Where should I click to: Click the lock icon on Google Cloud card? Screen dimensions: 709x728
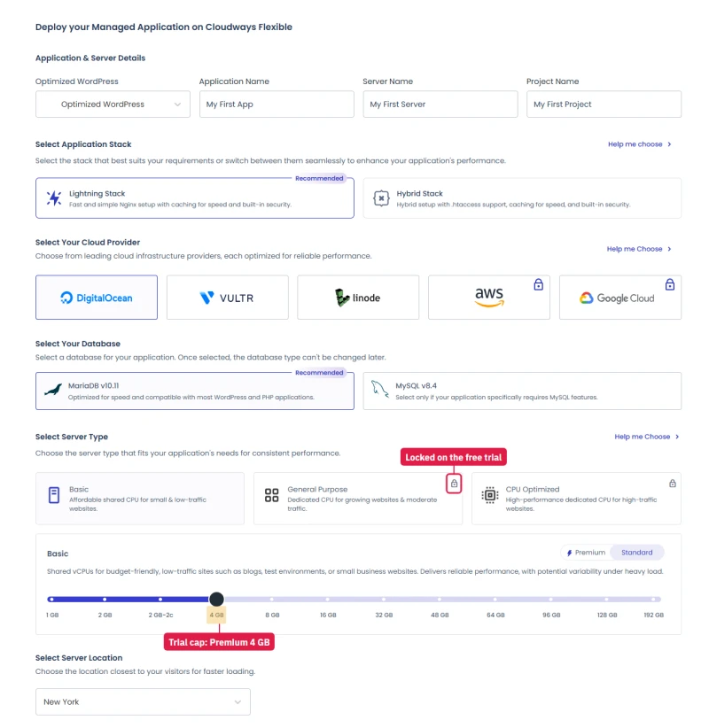pyautogui.click(x=669, y=284)
